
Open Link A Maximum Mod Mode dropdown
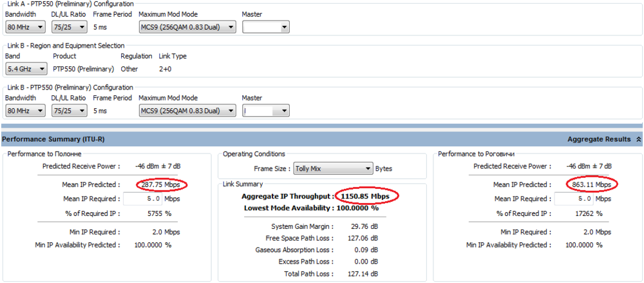coord(187,27)
